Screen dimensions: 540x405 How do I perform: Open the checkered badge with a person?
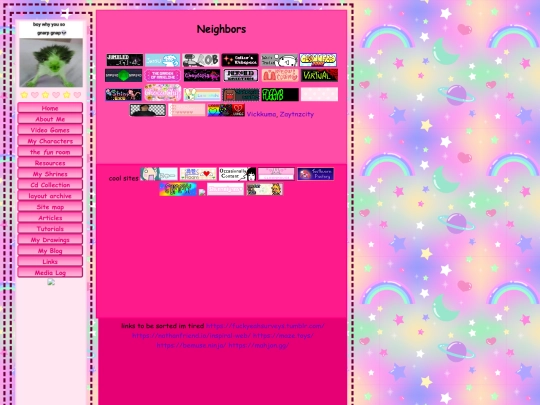pyautogui.click(x=148, y=110)
